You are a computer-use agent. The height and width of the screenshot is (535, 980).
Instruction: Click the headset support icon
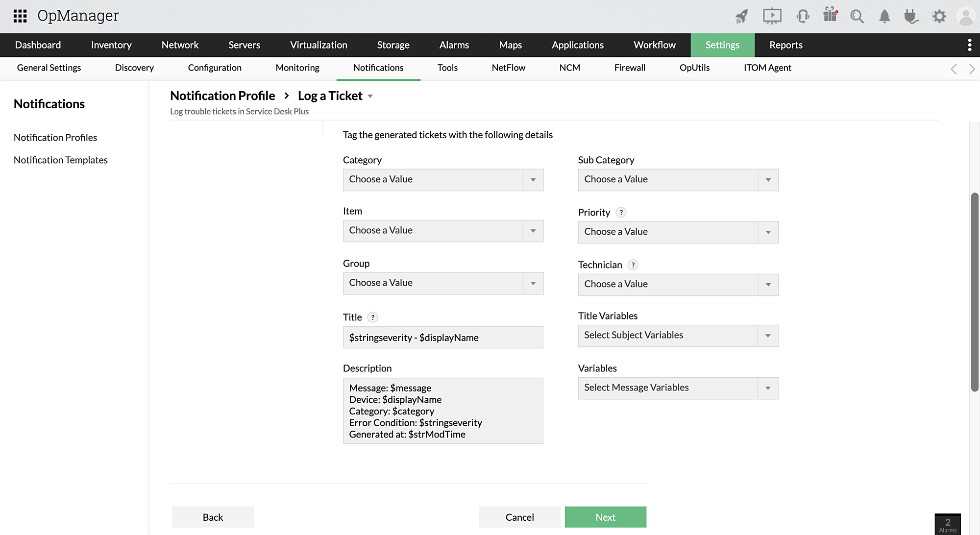pos(803,16)
